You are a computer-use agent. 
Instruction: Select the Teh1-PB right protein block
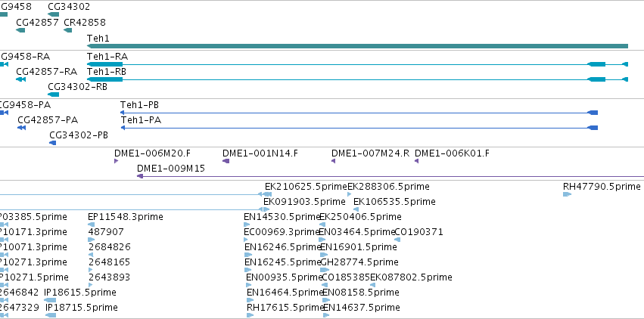[x=593, y=113]
